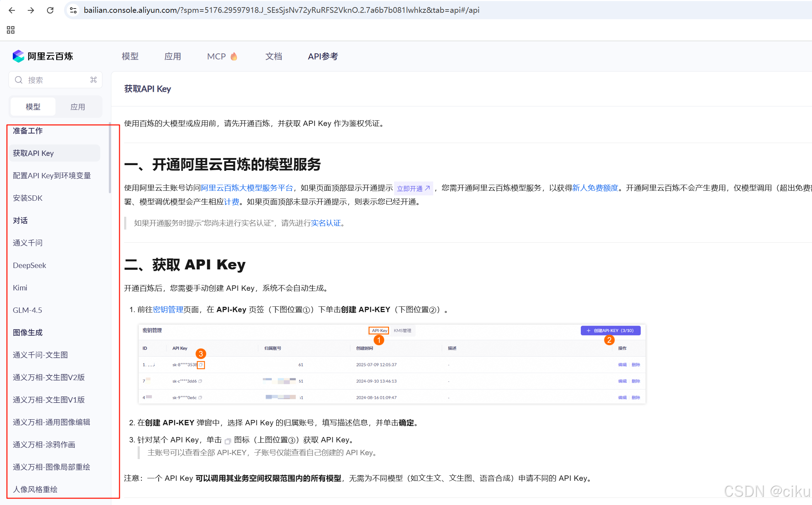Open 通义万相-涂鸦作画 in sidebar
The height and width of the screenshot is (505, 812).
(44, 445)
